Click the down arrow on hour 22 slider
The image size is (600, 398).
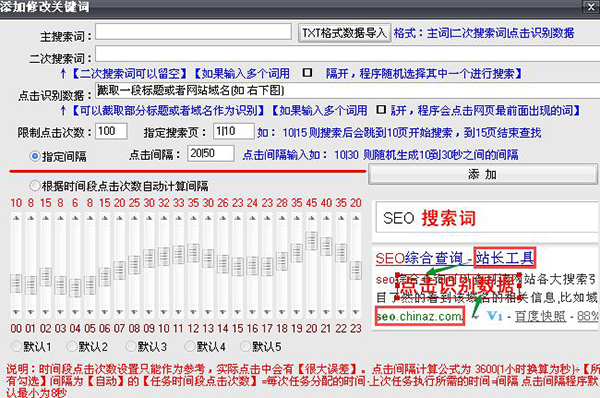pos(341,312)
